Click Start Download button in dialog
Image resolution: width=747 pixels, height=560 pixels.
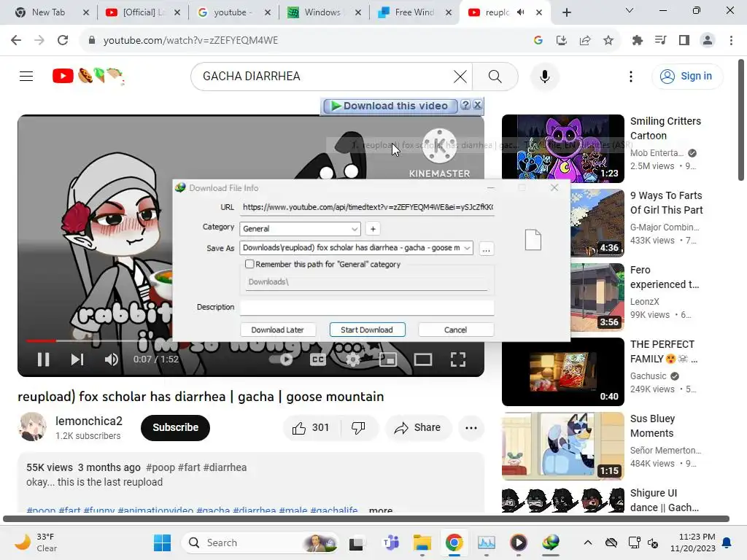(368, 330)
